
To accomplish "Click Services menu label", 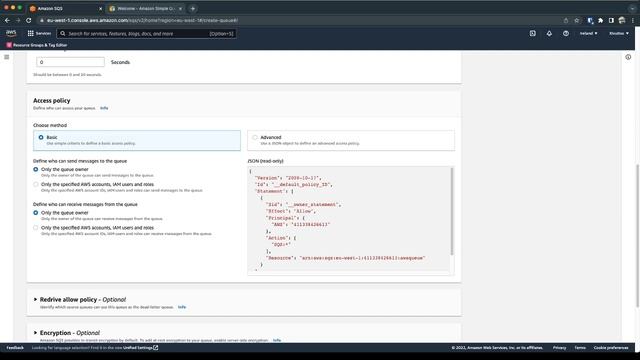I will pos(43,33).
